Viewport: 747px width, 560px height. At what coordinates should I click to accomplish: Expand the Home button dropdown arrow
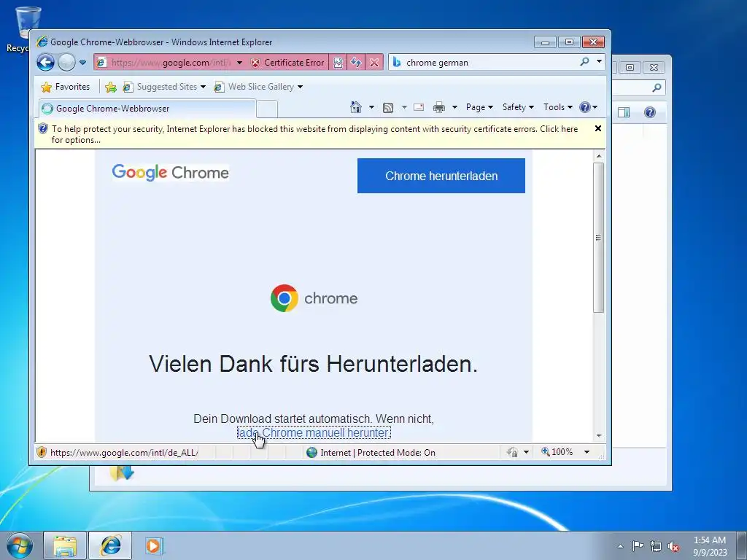(371, 107)
